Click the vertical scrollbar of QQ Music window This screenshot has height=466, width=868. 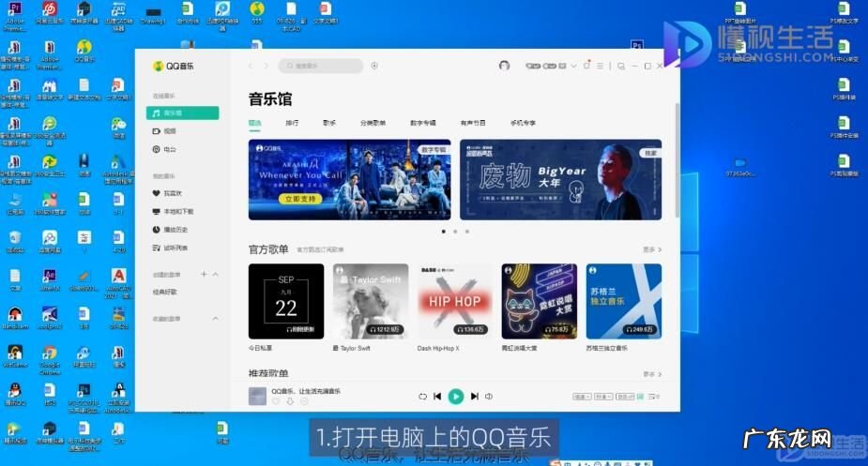coord(677,160)
